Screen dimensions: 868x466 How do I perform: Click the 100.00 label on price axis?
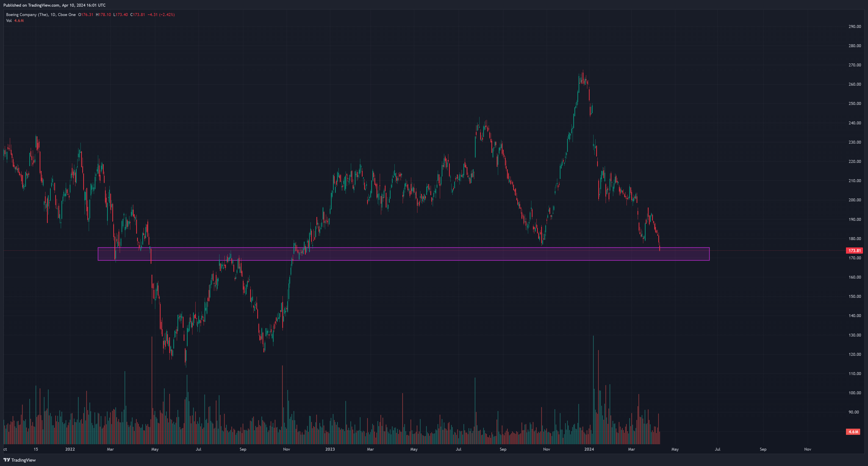(854, 393)
